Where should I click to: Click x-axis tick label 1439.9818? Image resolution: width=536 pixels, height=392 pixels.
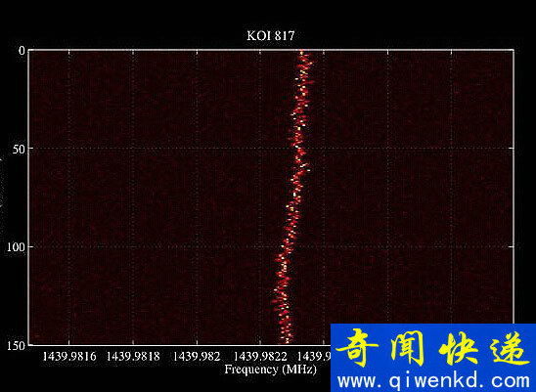click(x=133, y=357)
